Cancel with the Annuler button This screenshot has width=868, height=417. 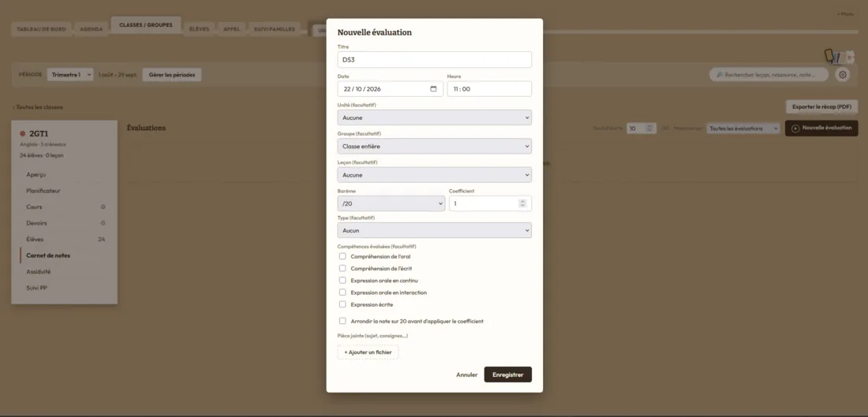click(466, 374)
